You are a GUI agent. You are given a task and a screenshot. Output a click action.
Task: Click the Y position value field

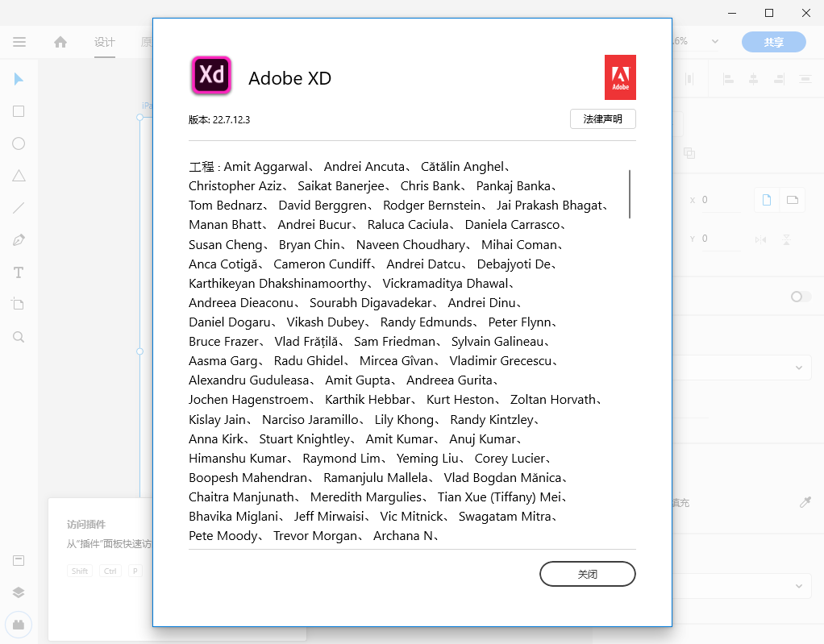coord(721,239)
